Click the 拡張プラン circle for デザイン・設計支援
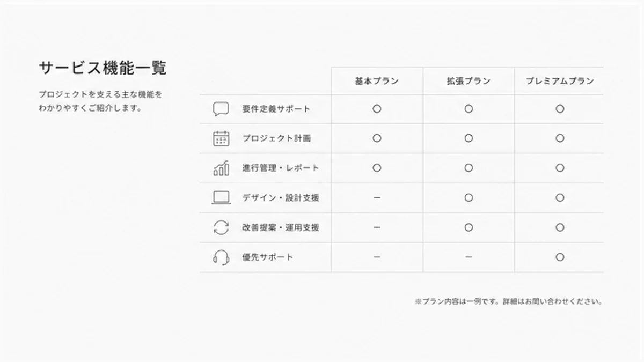 coord(469,198)
